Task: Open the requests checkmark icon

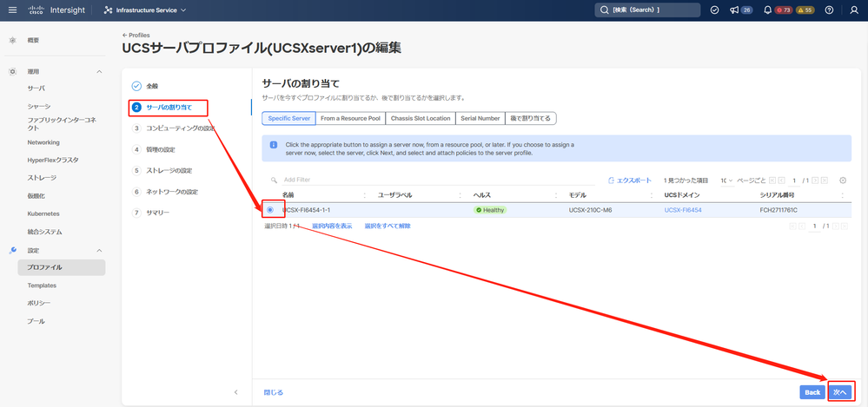Action: click(x=715, y=10)
